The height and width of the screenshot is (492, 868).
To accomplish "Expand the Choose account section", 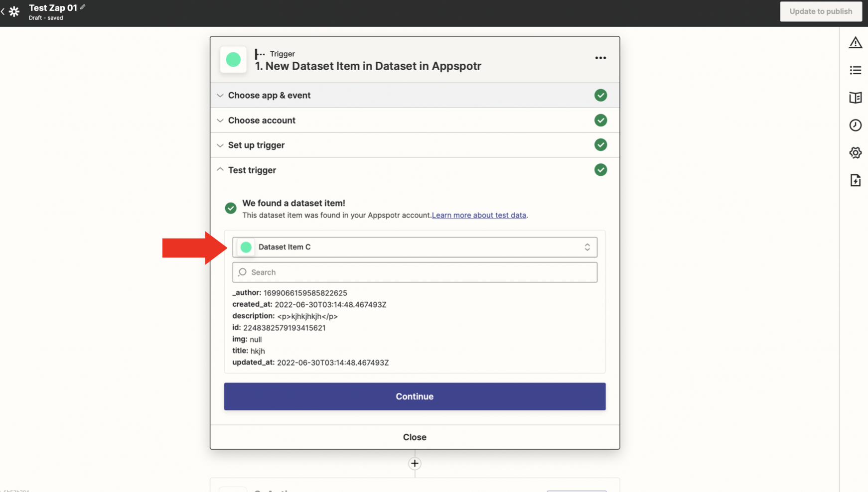I will click(x=415, y=120).
